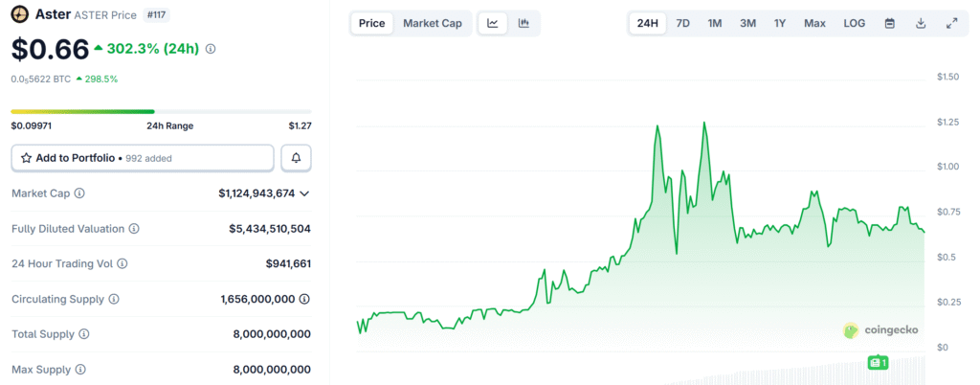
Task: Open Circulating Supply details info icon
Action: (304, 299)
